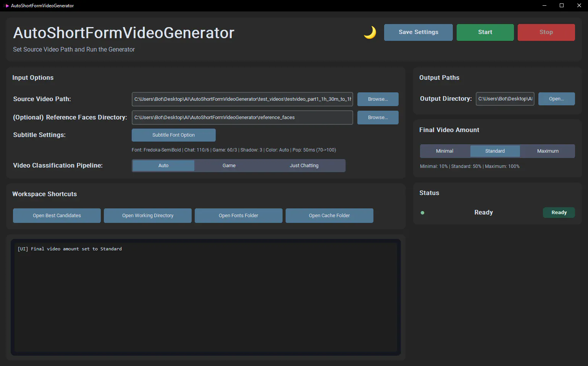
Task: Click the Workspace Shortcuts section title
Action: [45, 194]
